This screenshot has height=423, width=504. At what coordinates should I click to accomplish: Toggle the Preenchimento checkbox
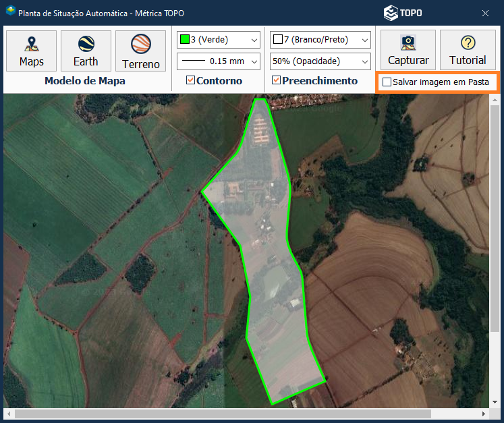pyautogui.click(x=276, y=80)
